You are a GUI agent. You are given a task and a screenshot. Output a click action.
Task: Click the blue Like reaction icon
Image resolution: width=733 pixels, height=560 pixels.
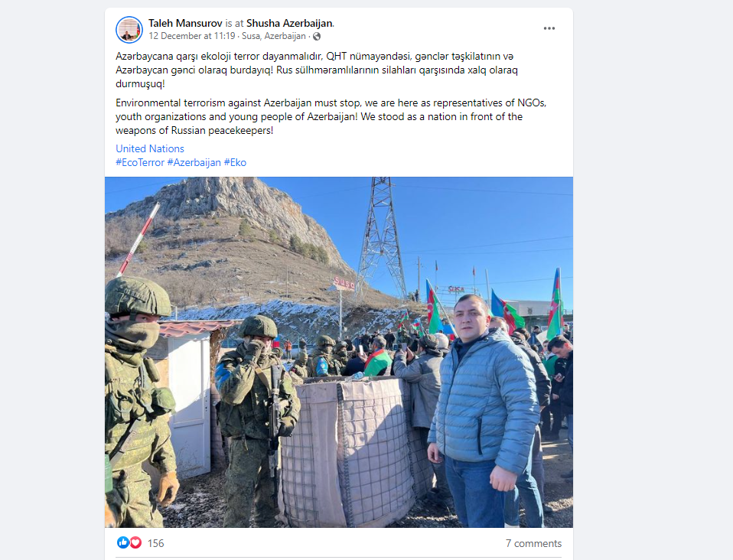pos(123,542)
